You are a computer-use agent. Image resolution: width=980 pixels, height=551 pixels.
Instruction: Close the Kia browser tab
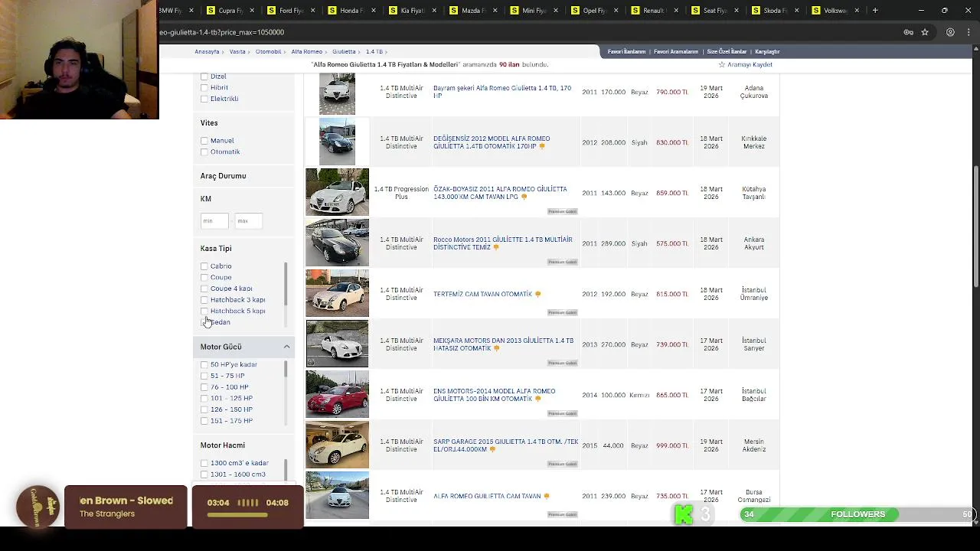[x=433, y=10]
